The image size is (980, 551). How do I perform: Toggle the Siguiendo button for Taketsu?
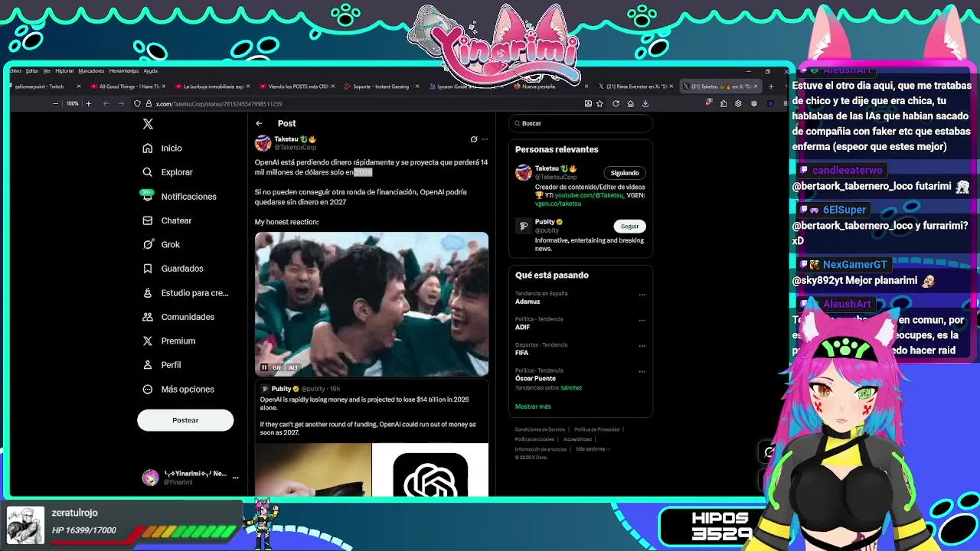pyautogui.click(x=625, y=173)
